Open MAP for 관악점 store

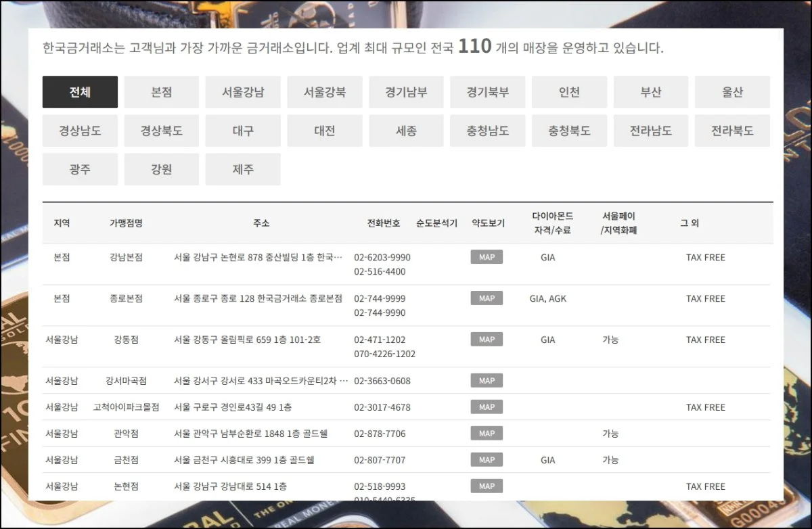[x=487, y=434]
